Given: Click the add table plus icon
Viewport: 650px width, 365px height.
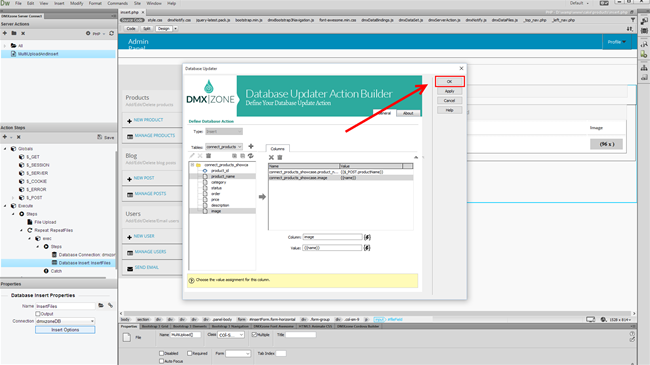Looking at the screenshot, I should [251, 146].
